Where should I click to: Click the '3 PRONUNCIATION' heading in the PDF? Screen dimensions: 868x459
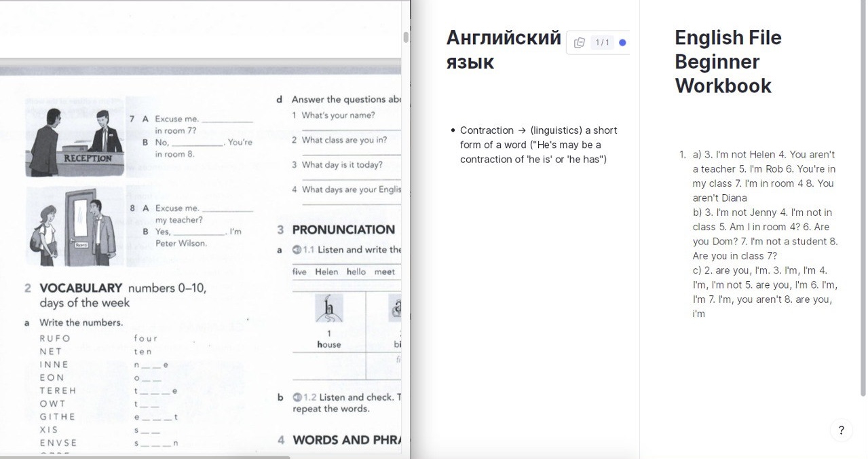coord(336,229)
